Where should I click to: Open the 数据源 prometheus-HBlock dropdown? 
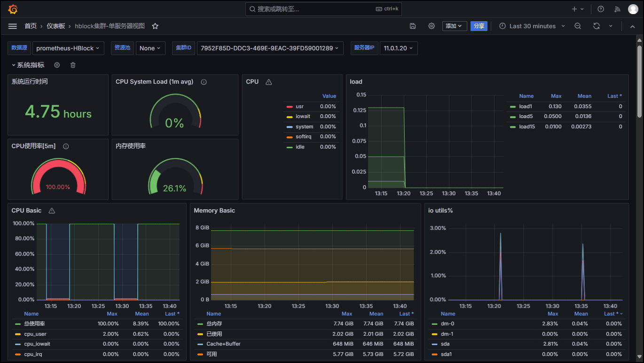(x=69, y=48)
